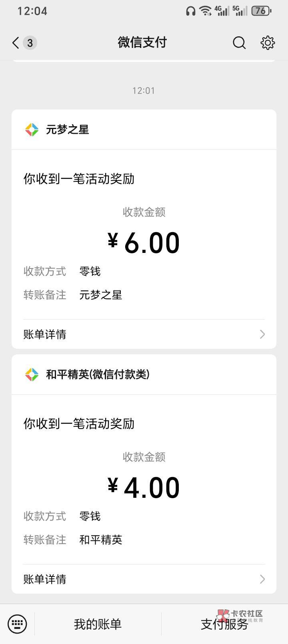This screenshot has height=644, width=288.
Task: Tap the ¥6.00 amount
Action: (144, 243)
